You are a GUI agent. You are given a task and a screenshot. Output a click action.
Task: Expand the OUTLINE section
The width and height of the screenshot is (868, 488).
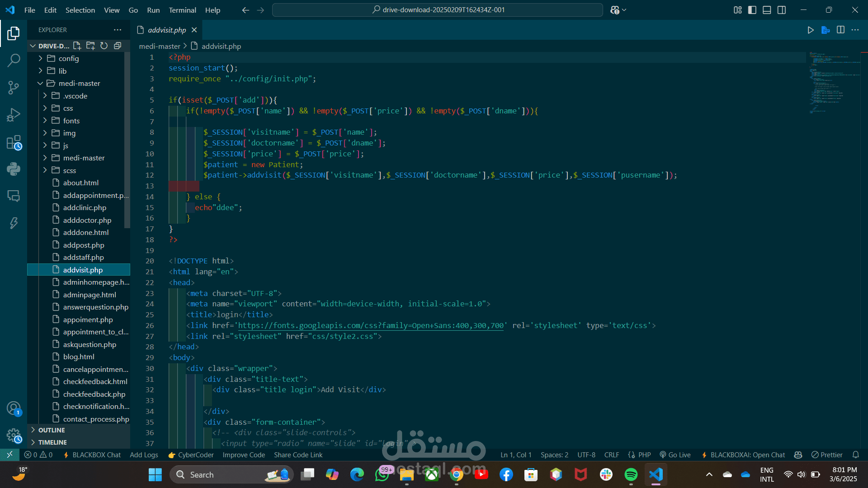[x=52, y=430]
